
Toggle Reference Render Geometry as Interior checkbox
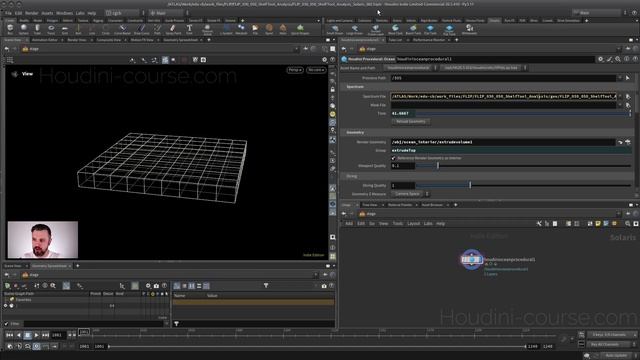(394, 158)
